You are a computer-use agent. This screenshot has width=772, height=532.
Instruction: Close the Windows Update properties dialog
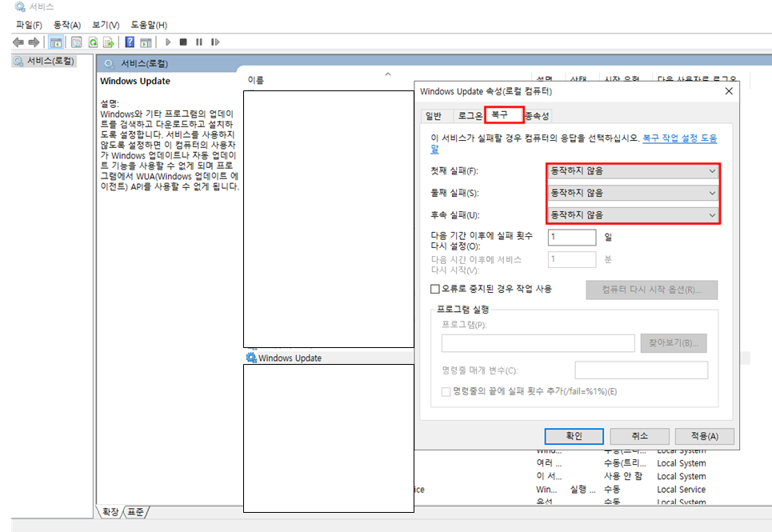[x=729, y=91]
